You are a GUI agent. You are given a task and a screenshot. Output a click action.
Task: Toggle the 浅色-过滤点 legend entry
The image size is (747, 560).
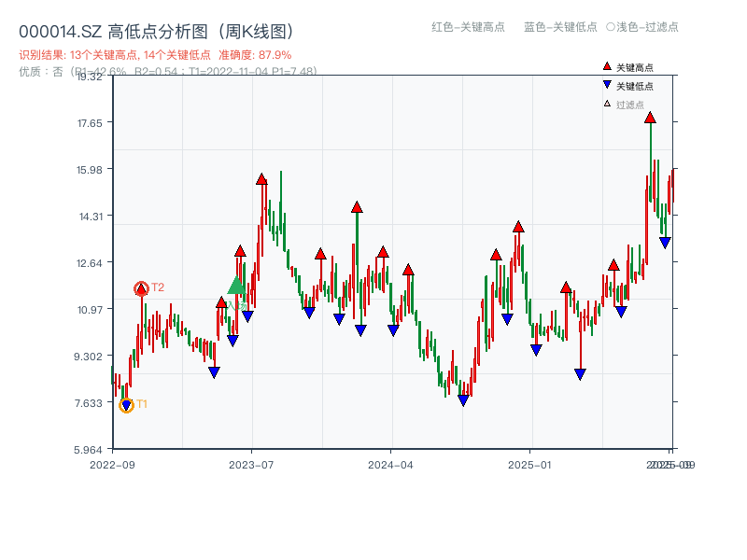point(644,28)
